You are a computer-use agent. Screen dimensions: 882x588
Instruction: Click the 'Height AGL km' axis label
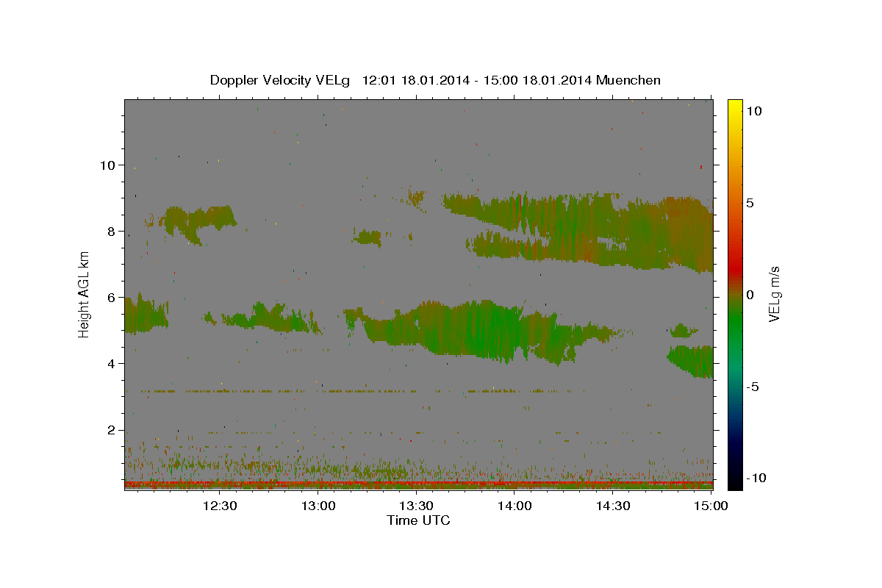point(85,295)
